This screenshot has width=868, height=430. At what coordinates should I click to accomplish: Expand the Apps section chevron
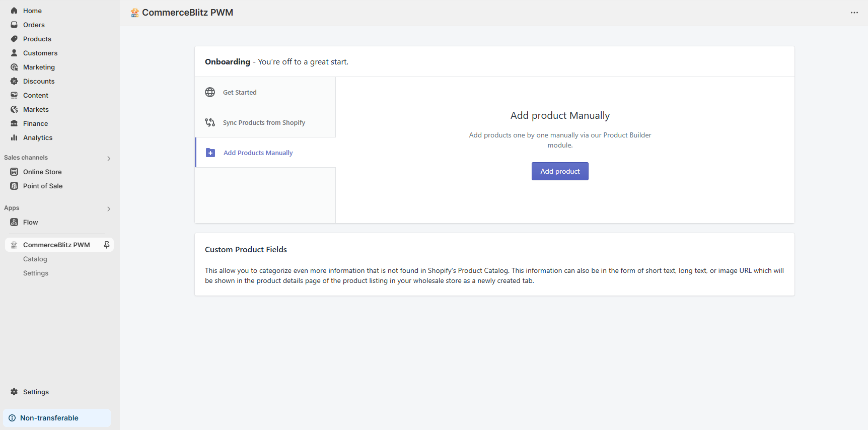(109, 208)
